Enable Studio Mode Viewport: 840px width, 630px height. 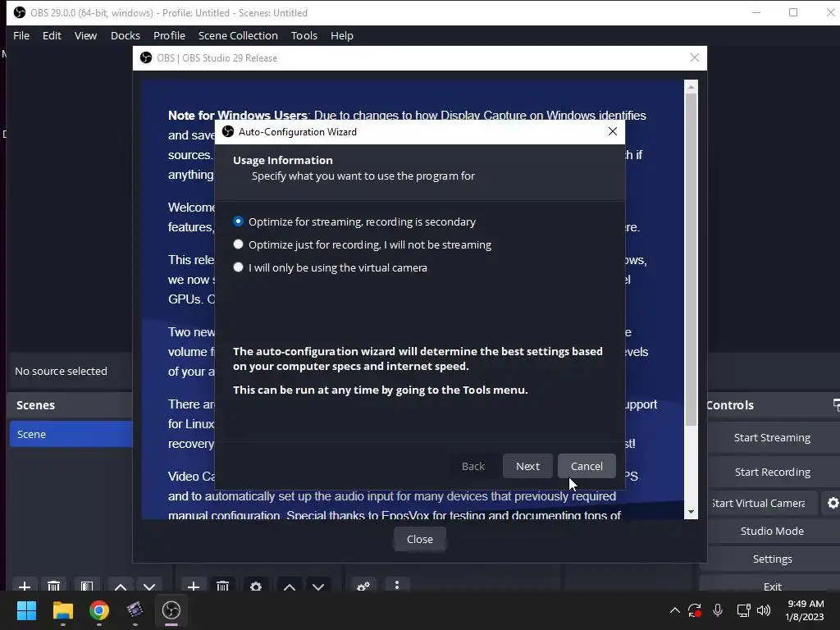click(772, 531)
